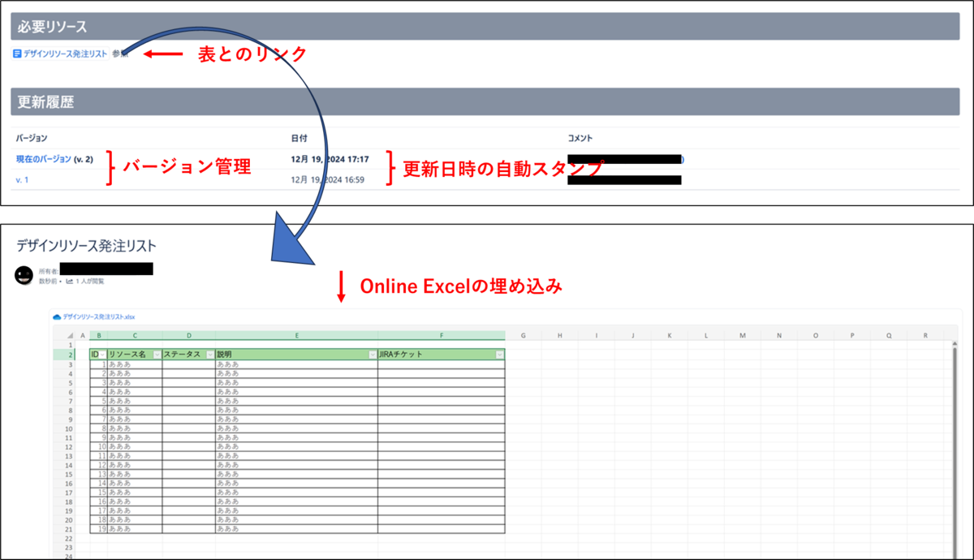Click the 参照 reference marker beside the page link
Viewport: 974px width, 560px height.
(119, 54)
